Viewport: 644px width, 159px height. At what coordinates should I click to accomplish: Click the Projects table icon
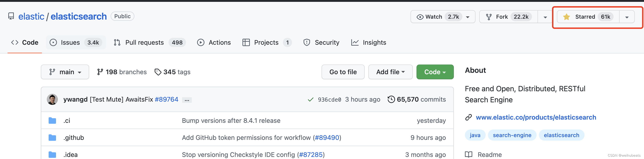coord(246,42)
